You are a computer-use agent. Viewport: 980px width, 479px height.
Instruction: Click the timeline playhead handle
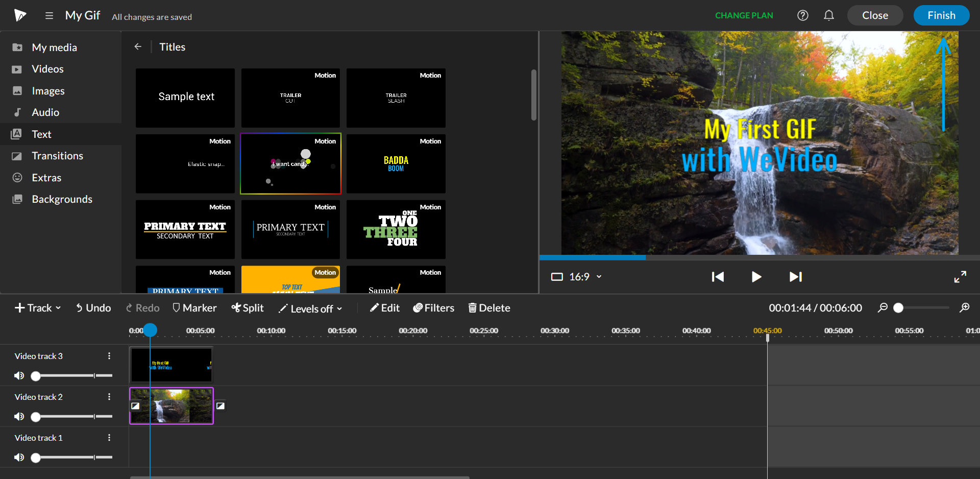(150, 330)
